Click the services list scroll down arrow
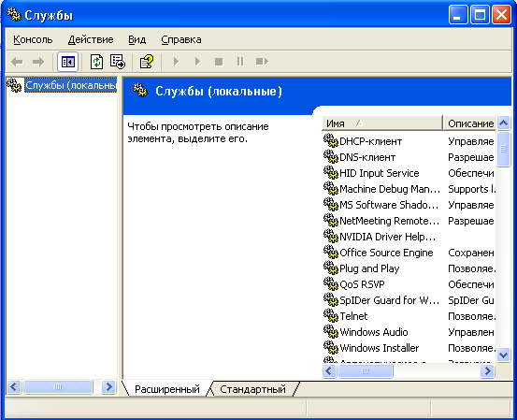Viewport: 517px width, 420px height. click(x=503, y=355)
